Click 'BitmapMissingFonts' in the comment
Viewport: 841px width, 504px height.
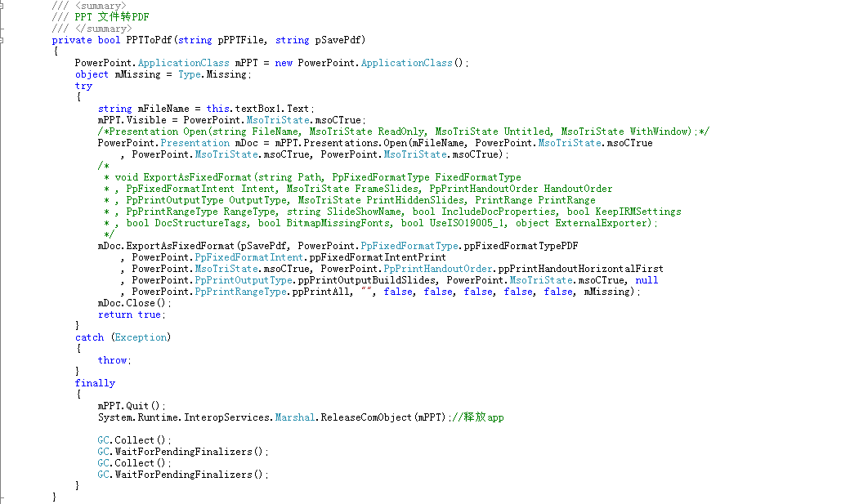tap(338, 223)
